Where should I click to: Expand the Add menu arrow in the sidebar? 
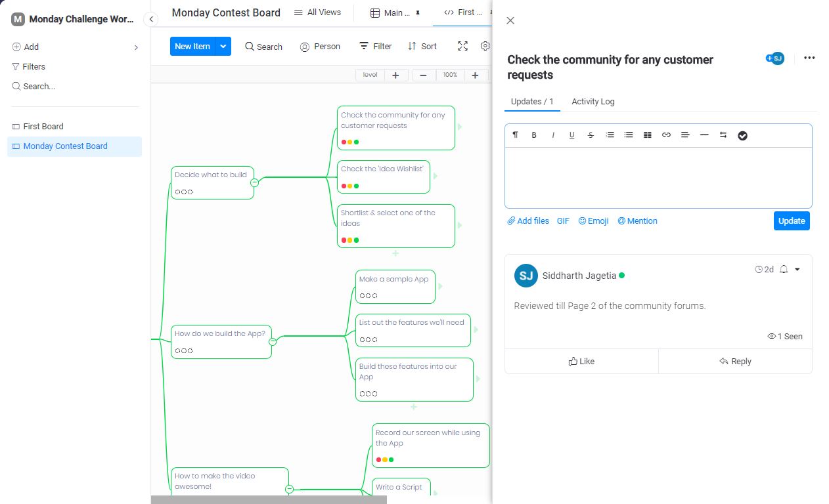(136, 47)
